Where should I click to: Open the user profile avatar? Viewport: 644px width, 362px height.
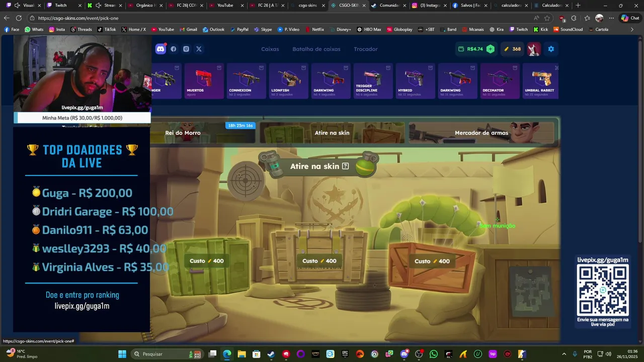point(534,49)
